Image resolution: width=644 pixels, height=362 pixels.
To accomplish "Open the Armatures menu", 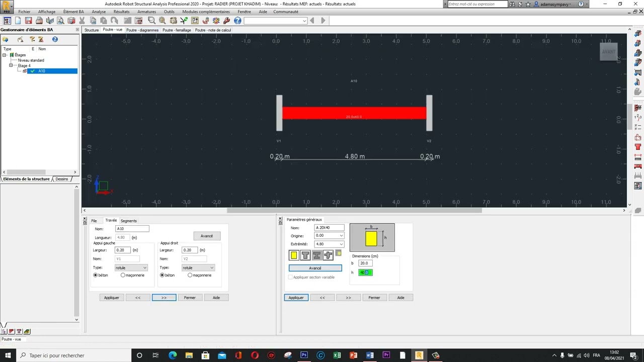I will pyautogui.click(x=147, y=12).
